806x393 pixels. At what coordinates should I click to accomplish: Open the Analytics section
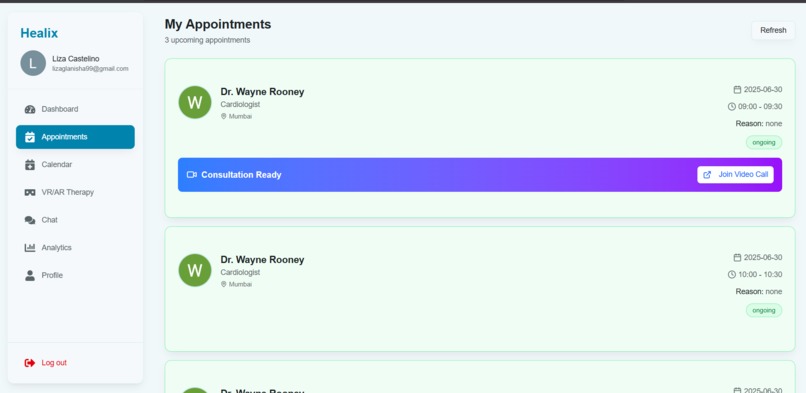[75, 248]
